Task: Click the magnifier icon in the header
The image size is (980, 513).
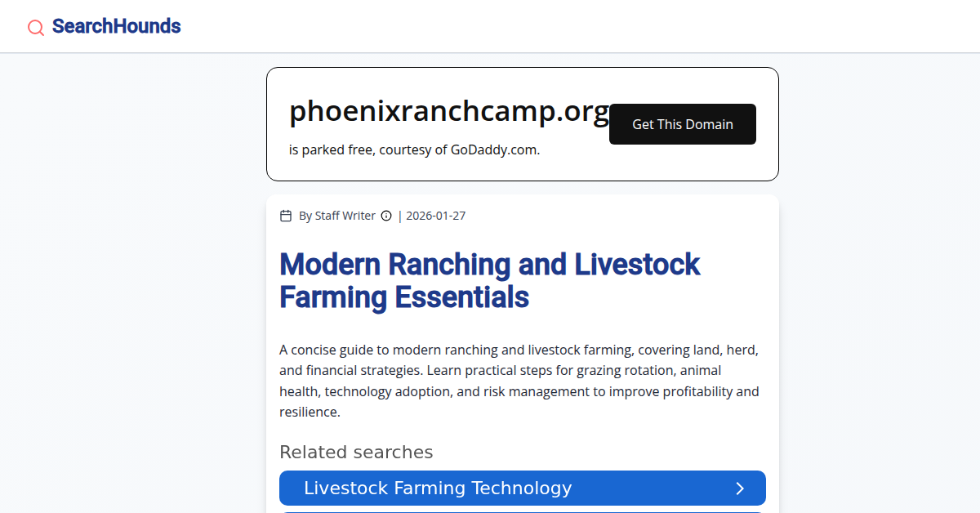Action: click(36, 28)
